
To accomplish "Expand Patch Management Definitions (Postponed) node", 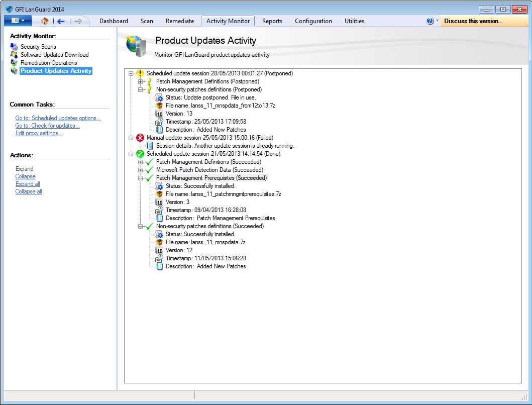I will click(141, 81).
